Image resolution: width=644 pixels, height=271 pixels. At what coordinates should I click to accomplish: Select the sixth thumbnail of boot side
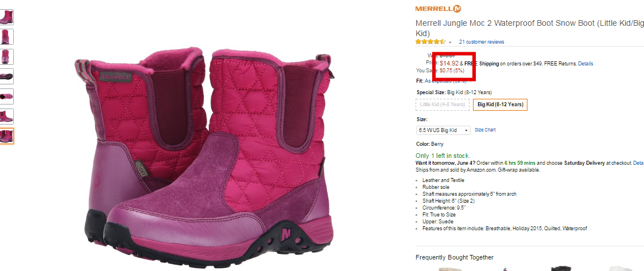tap(6, 116)
